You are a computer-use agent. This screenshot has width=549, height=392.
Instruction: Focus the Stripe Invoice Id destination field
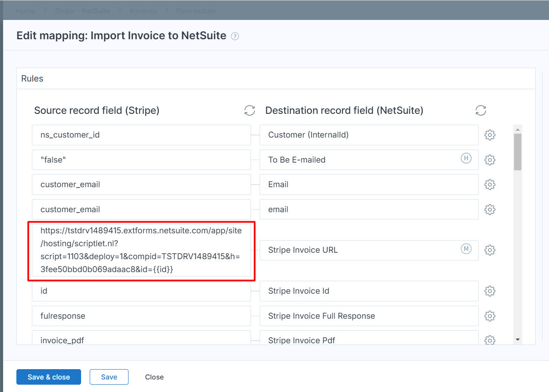369,291
